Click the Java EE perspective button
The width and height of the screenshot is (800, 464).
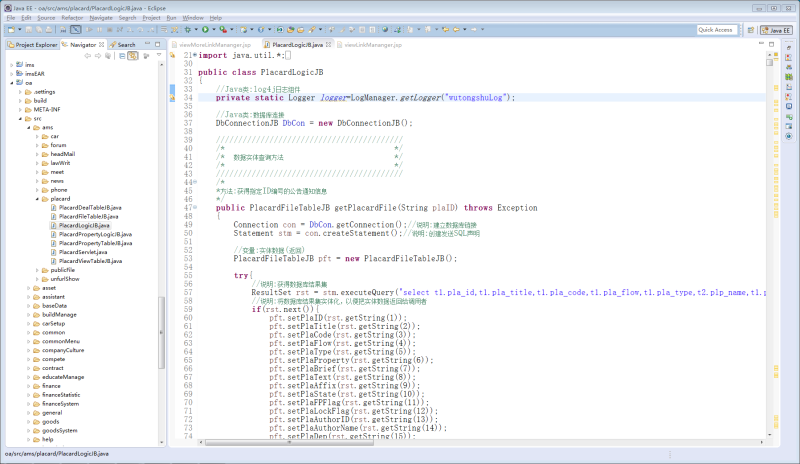pyautogui.click(x=776, y=30)
